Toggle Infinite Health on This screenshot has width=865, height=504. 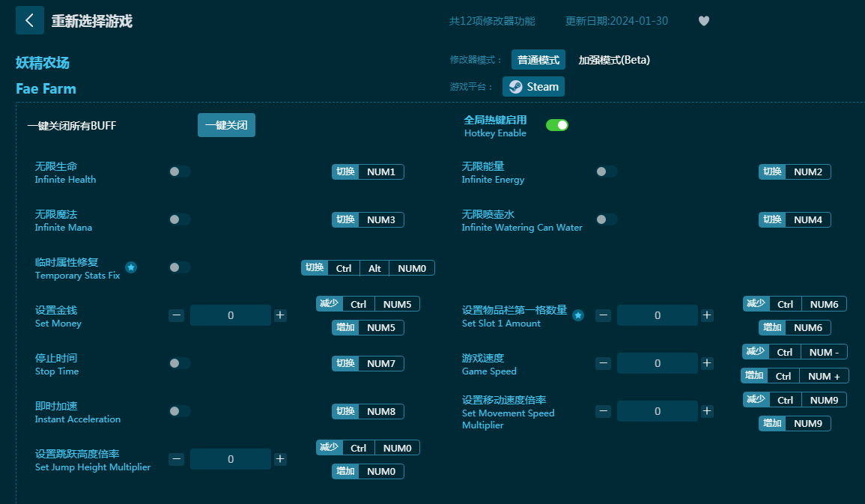180,171
